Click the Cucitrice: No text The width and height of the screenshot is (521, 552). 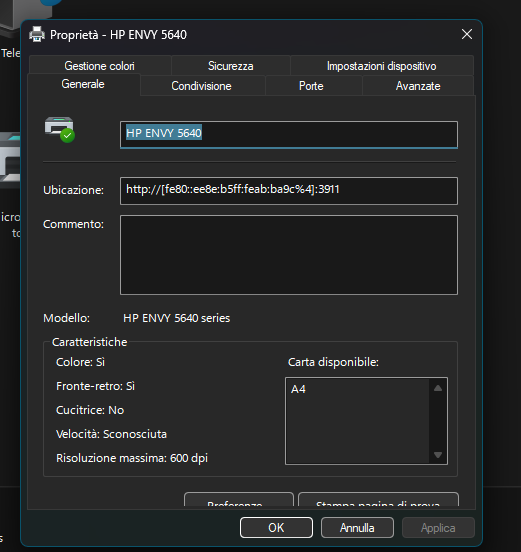pyautogui.click(x=90, y=410)
